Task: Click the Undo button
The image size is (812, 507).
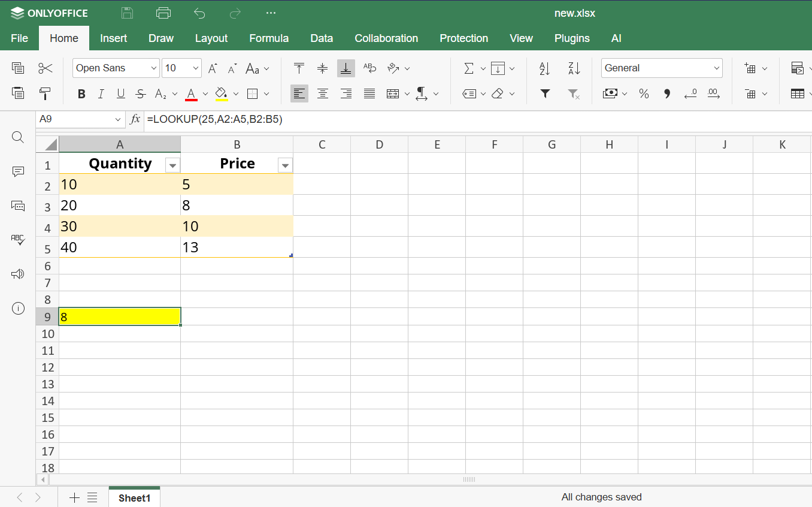Action: coord(199,13)
